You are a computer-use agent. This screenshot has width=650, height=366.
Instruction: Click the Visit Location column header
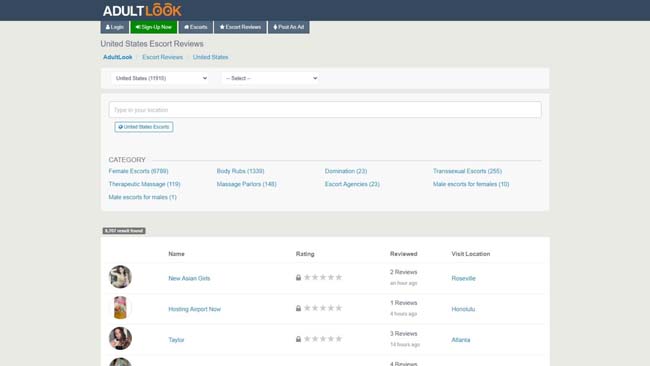(471, 254)
